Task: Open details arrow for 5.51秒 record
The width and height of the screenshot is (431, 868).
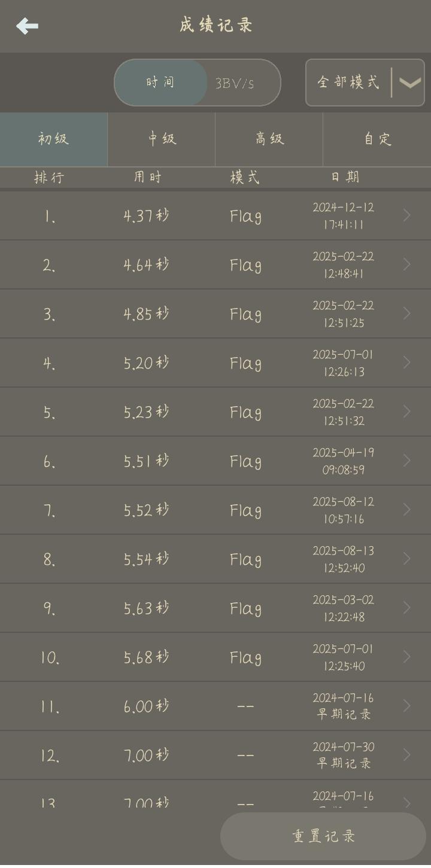Action: point(406,461)
